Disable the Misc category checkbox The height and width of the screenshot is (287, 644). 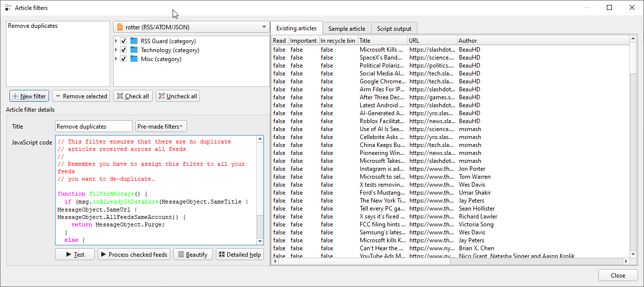[124, 59]
